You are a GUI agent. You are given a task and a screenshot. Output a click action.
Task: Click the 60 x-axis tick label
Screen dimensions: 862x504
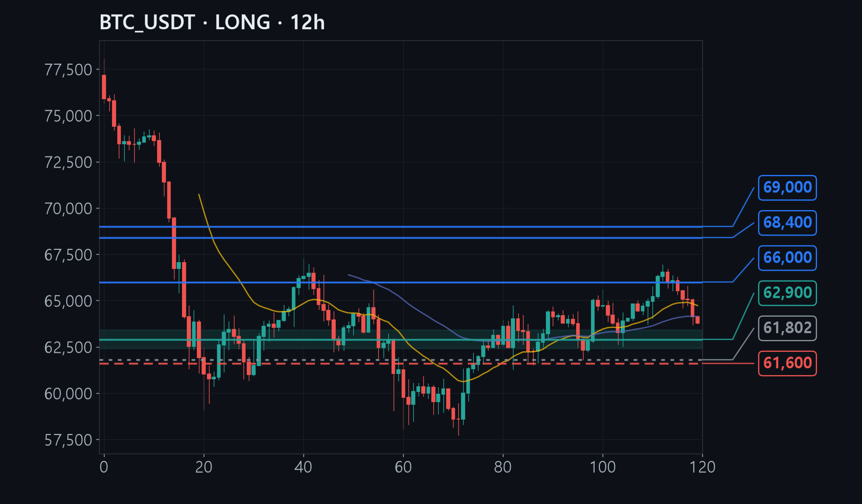click(403, 467)
